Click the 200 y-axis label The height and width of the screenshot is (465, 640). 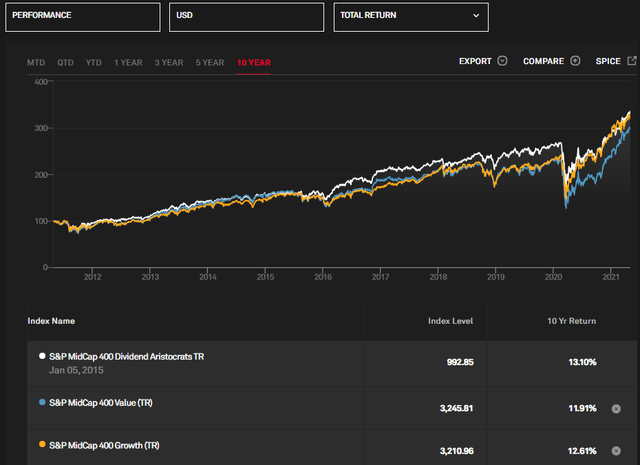point(41,175)
